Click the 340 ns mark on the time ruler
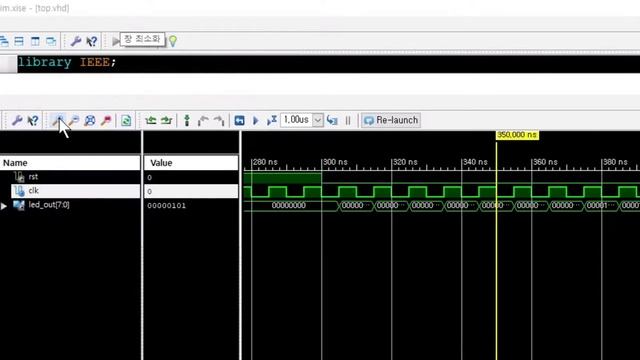The height and width of the screenshot is (360, 640). (x=475, y=162)
